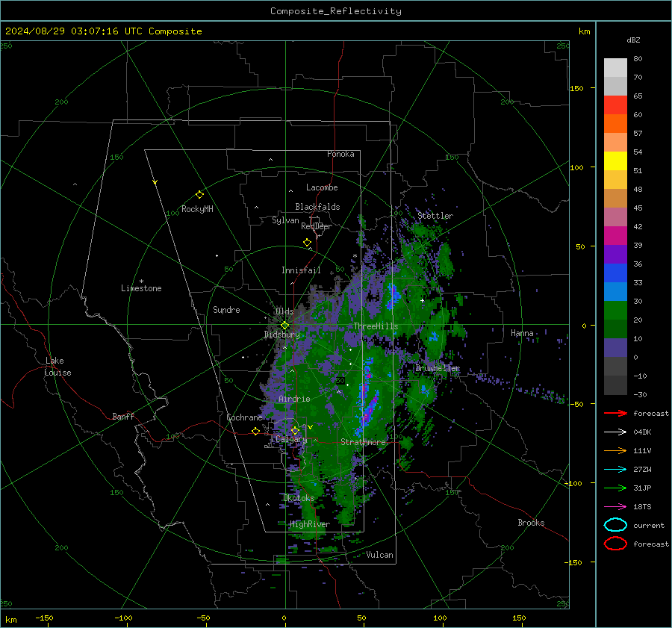This screenshot has height=628, width=672.
Task: Click the blue echo core north of ThreeHills
Action: click(x=392, y=296)
